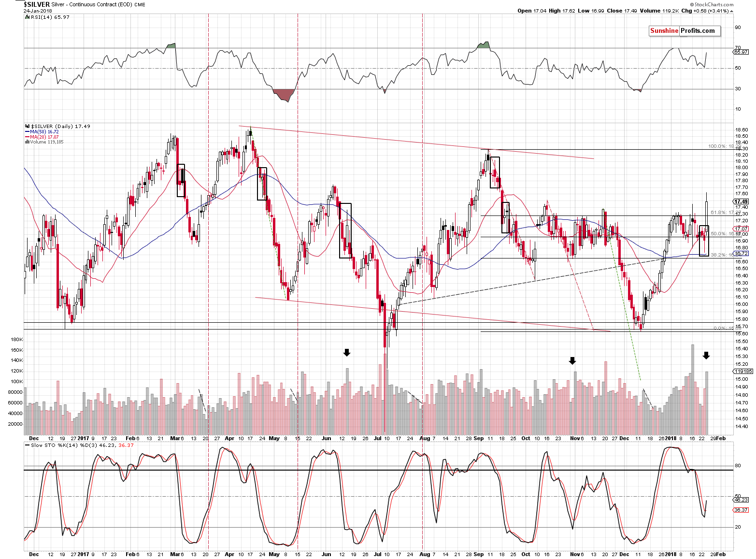Click the '$SILVER (Daily) 17.49' legend text
Screen dimensions: 756x559
[60, 127]
